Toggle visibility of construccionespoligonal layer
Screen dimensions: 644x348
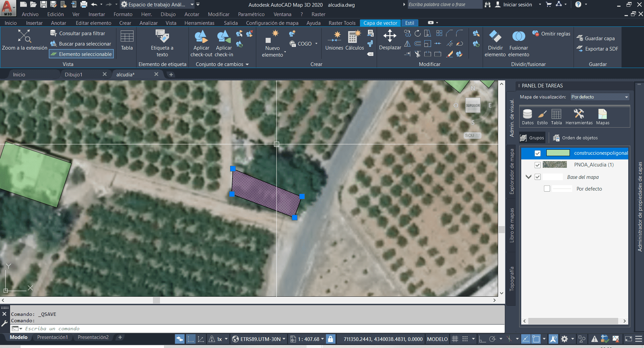coord(538,153)
